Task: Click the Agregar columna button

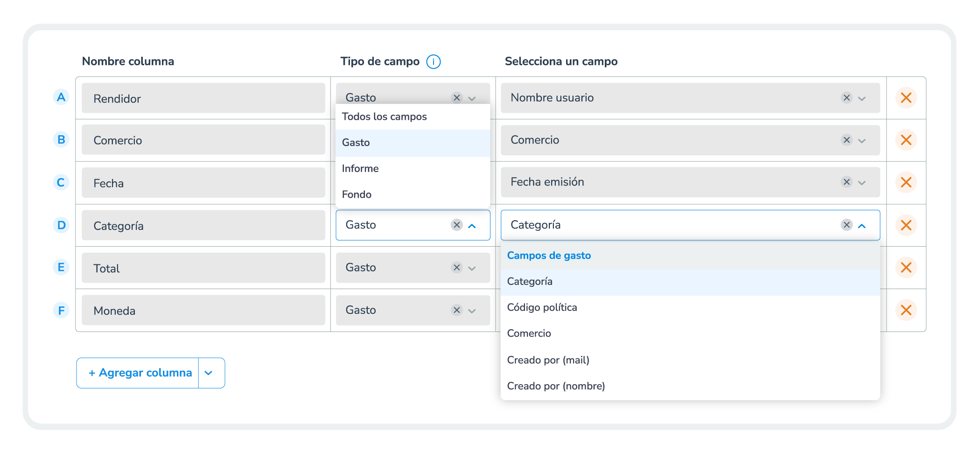Action: coord(140,373)
